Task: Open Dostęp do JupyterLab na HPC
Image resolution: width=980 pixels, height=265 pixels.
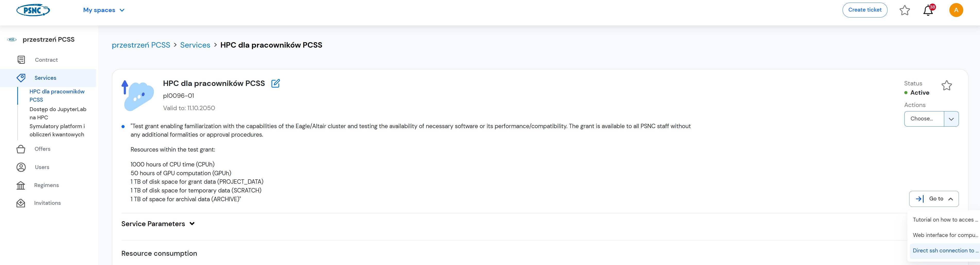Action: (58, 113)
